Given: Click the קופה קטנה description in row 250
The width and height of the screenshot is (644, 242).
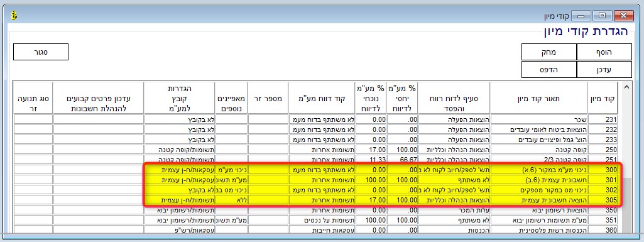Looking at the screenshot, I should coord(539,149).
